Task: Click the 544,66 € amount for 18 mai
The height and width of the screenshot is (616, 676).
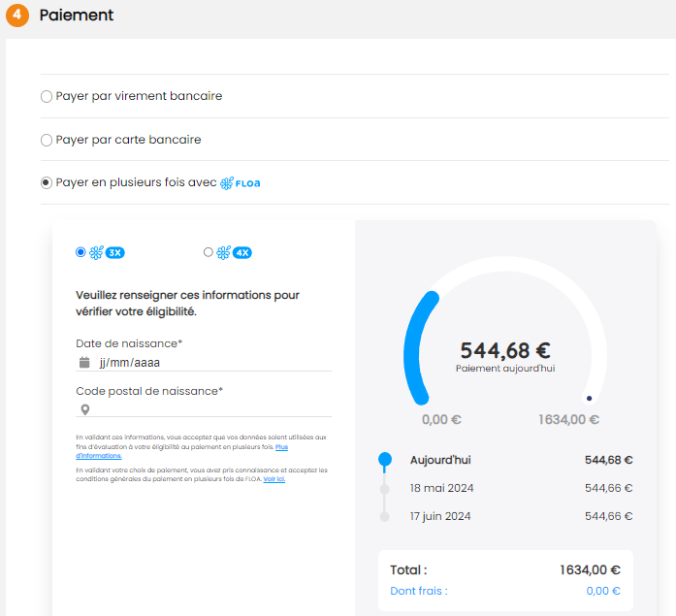Action: point(609,488)
